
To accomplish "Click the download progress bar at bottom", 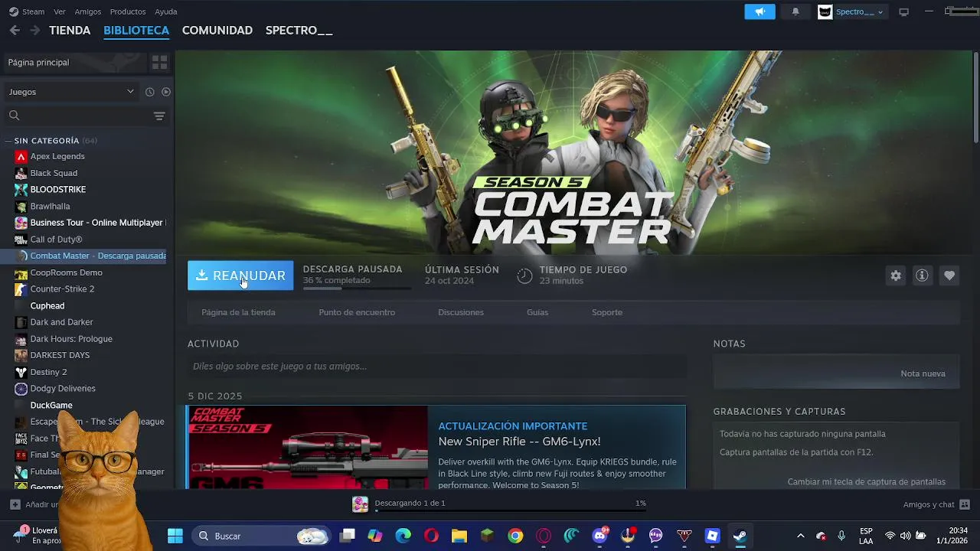I will pyautogui.click(x=510, y=510).
